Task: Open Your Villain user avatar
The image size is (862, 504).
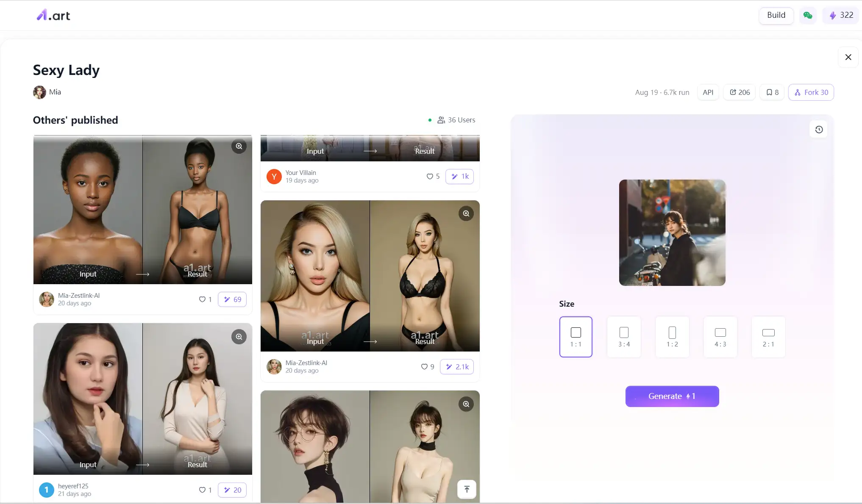Action: (274, 177)
